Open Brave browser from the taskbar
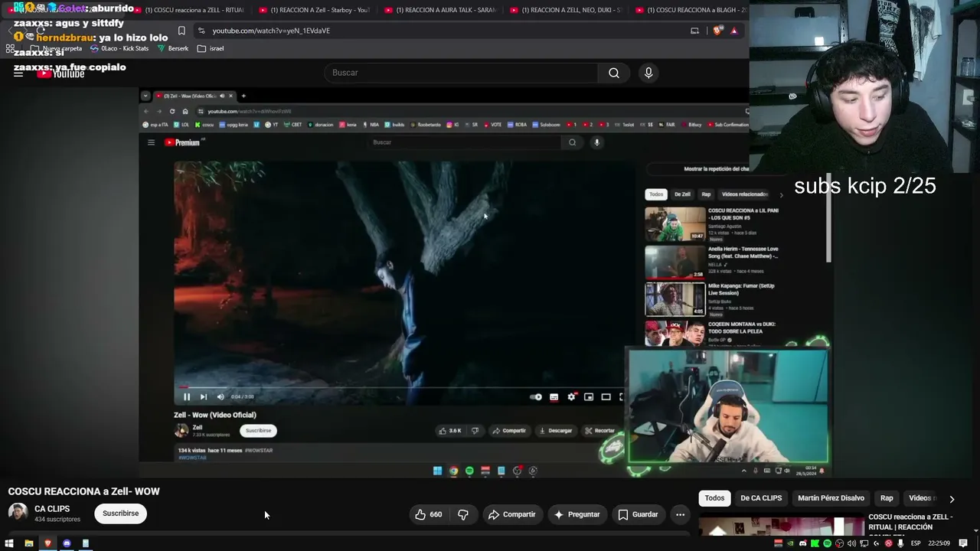Viewport: 980px width, 551px height. tap(47, 543)
